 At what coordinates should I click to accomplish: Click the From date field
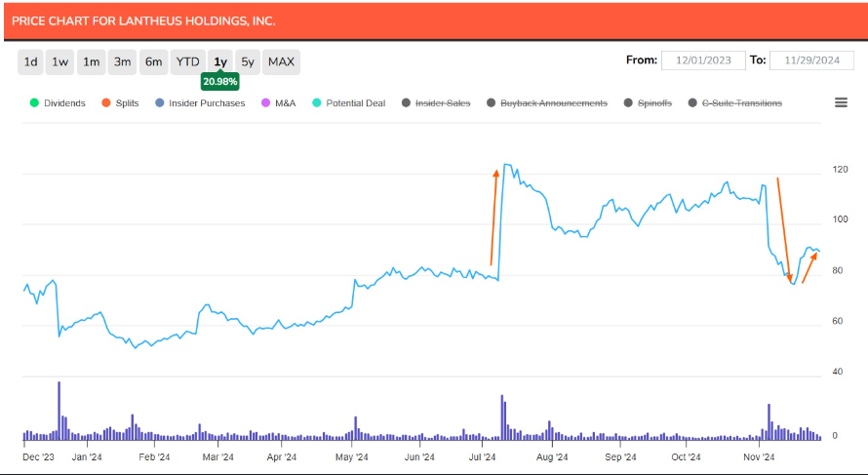(x=703, y=60)
